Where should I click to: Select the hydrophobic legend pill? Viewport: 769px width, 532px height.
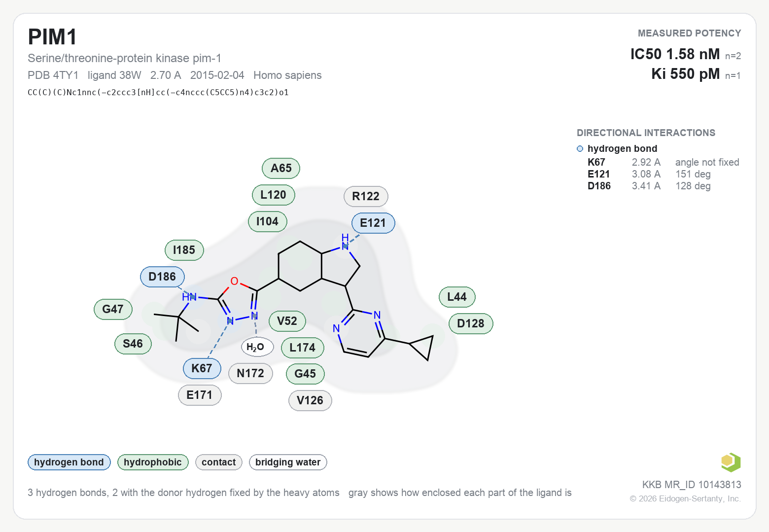pyautogui.click(x=153, y=462)
